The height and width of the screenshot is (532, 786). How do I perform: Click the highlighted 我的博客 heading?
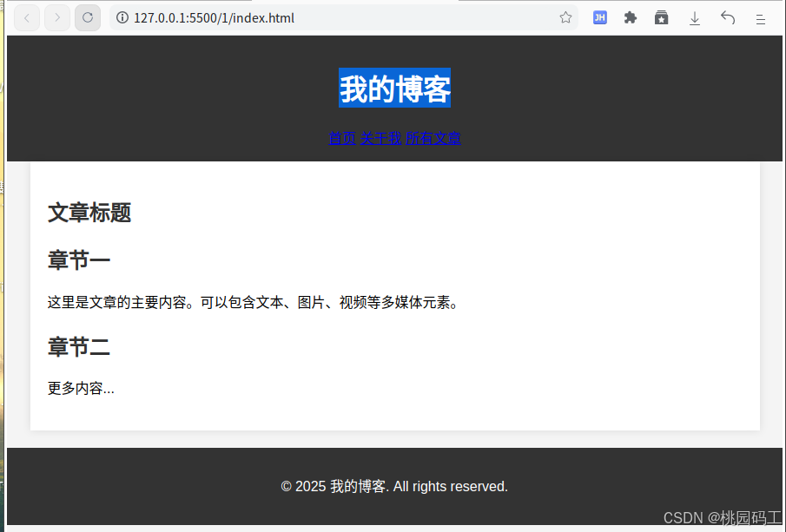click(x=394, y=89)
